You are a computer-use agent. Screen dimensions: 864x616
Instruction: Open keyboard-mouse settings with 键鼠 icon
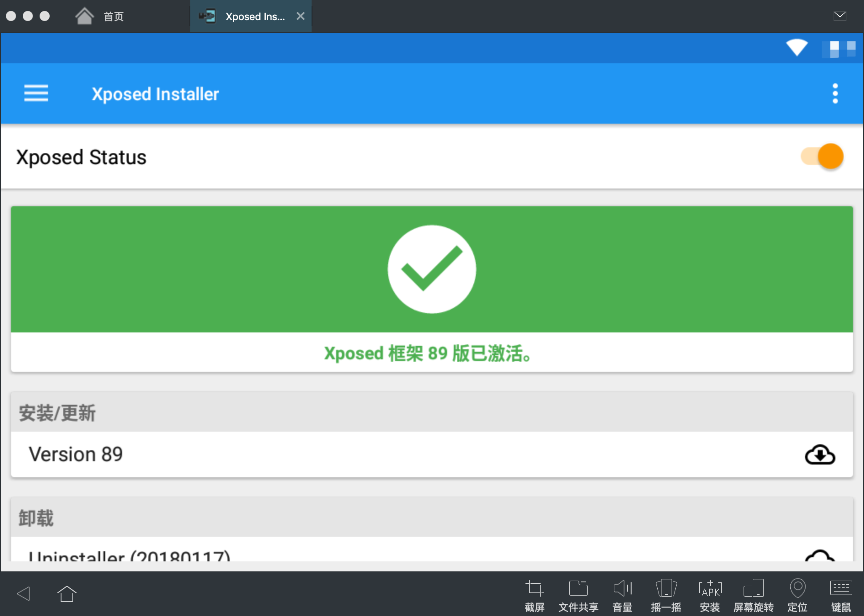[x=841, y=593]
